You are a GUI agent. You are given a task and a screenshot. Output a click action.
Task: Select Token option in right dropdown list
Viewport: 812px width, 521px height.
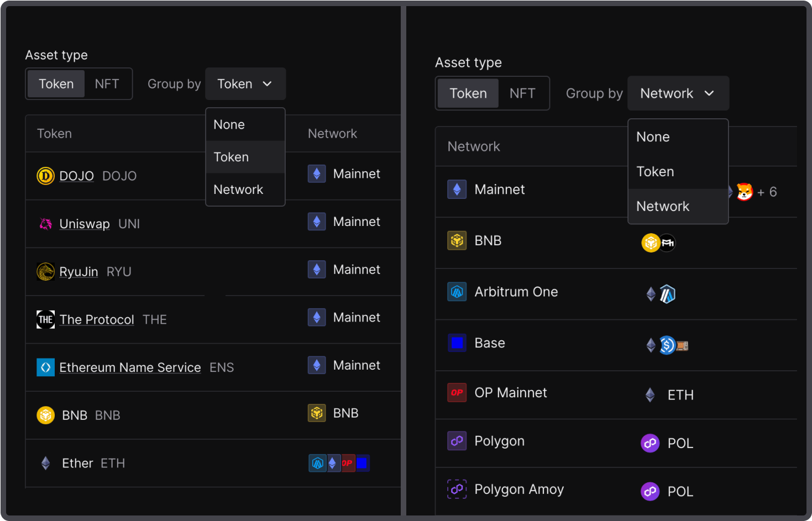[x=655, y=172]
